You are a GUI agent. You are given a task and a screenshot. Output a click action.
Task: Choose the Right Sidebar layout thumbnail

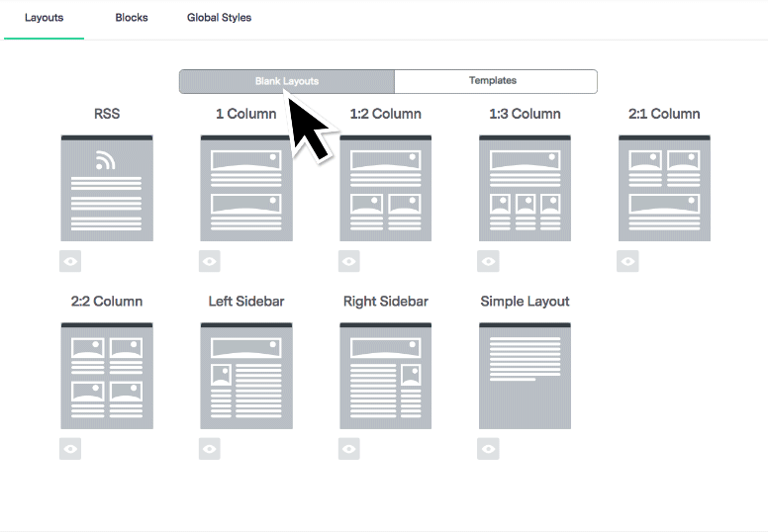click(385, 376)
